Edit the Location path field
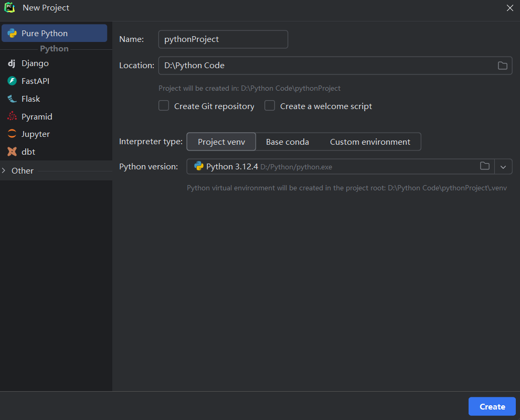Image resolution: width=520 pixels, height=420 pixels. click(335, 66)
